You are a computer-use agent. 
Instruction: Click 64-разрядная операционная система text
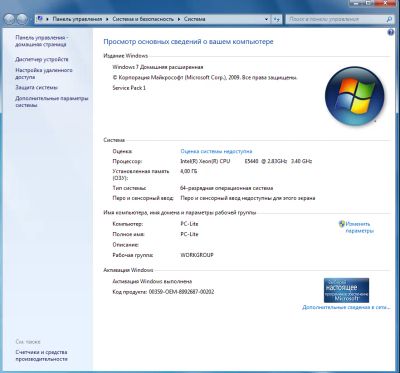[226, 188]
